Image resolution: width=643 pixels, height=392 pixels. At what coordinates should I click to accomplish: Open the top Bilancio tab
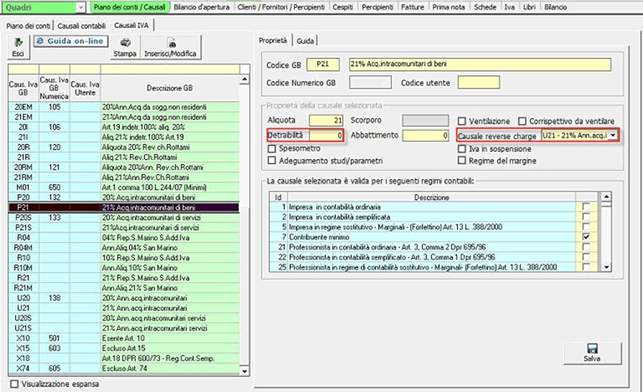point(556,7)
